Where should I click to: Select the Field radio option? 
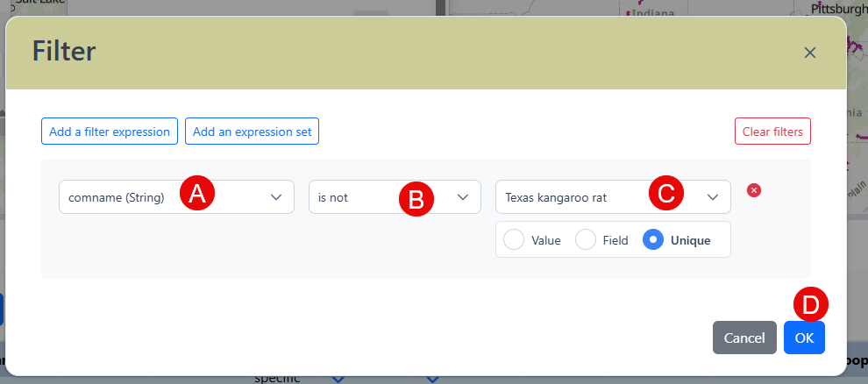pyautogui.click(x=586, y=240)
